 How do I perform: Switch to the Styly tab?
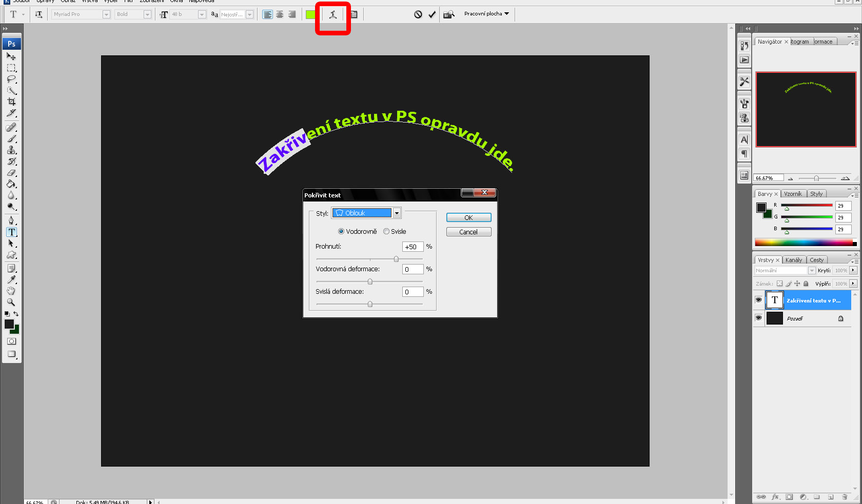click(x=816, y=194)
